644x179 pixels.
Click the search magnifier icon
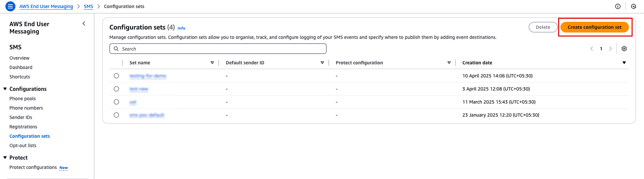[x=116, y=49]
